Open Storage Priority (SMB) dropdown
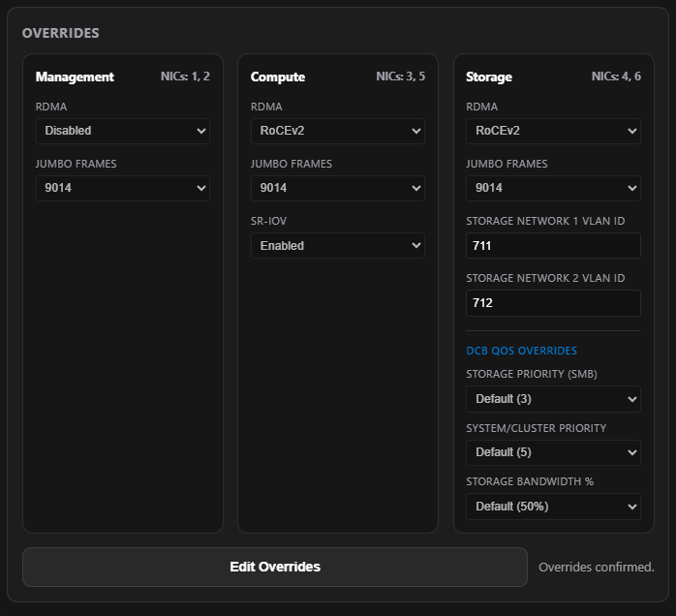Viewport: 676px width, 616px height. point(553,399)
